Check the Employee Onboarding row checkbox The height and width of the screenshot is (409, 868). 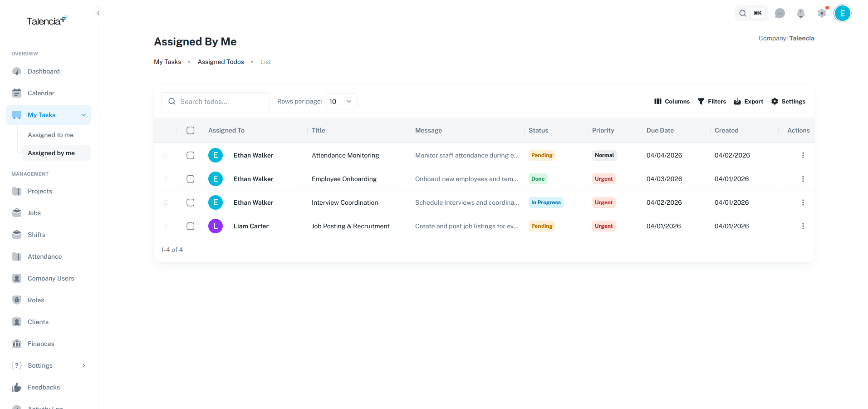click(x=191, y=179)
